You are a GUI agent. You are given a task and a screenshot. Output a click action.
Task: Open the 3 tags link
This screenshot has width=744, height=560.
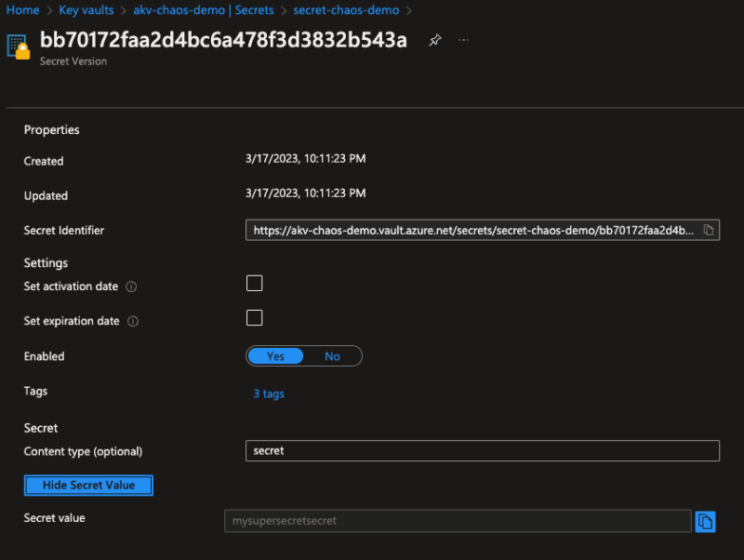268,393
